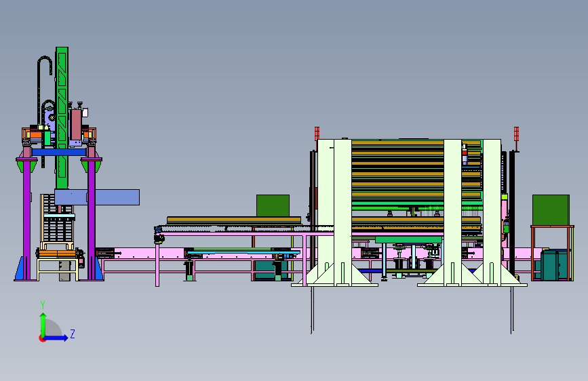Click the red origin ball of the triad
This screenshot has height=381, width=588.
[42, 338]
